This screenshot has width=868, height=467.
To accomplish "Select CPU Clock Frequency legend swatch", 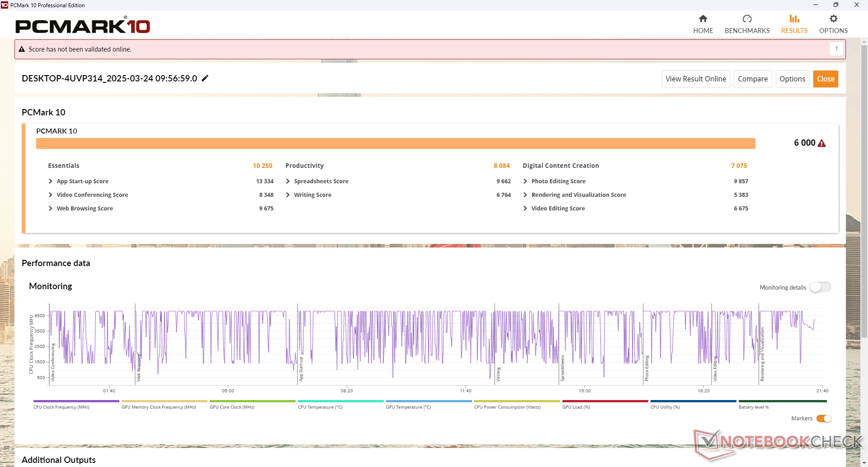I will [76, 401].
